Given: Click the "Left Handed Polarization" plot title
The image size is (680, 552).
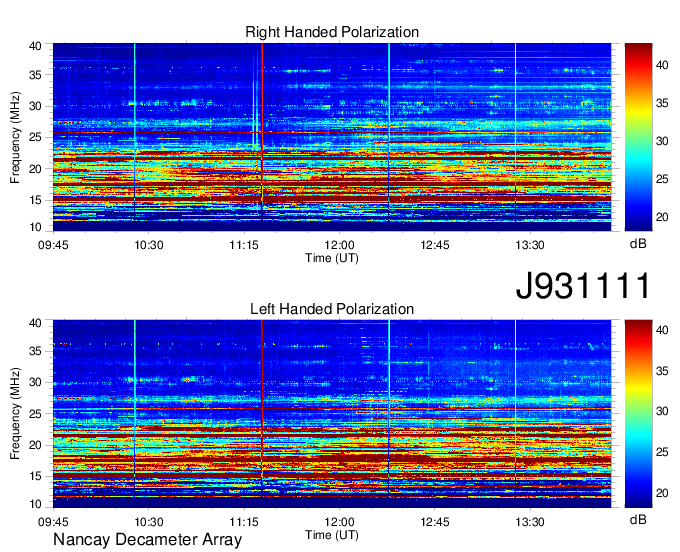Looking at the screenshot, I should pyautogui.click(x=332, y=309).
